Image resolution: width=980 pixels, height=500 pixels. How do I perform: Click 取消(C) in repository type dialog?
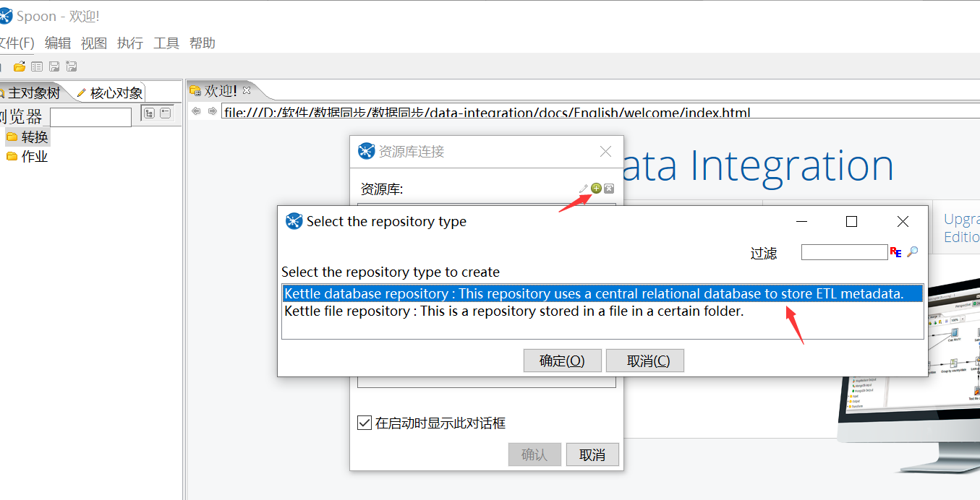coord(644,361)
